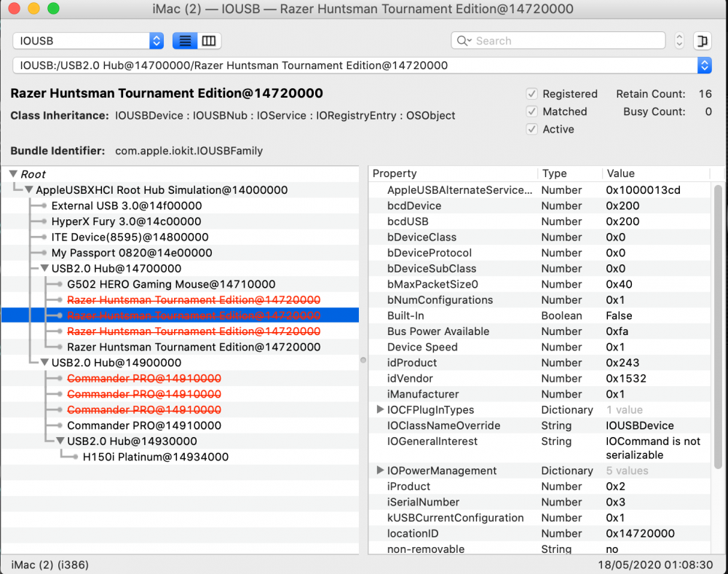
Task: Step to next search result
Action: coord(679,44)
